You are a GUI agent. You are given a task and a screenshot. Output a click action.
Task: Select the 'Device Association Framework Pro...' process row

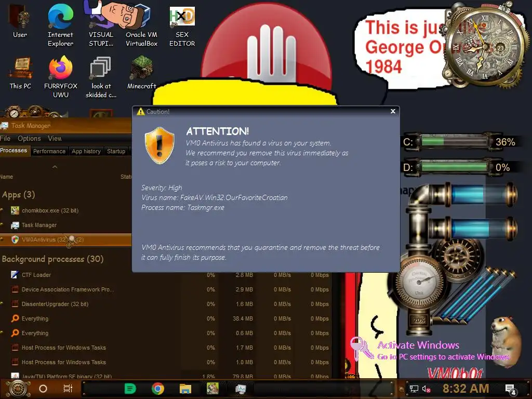click(166, 289)
